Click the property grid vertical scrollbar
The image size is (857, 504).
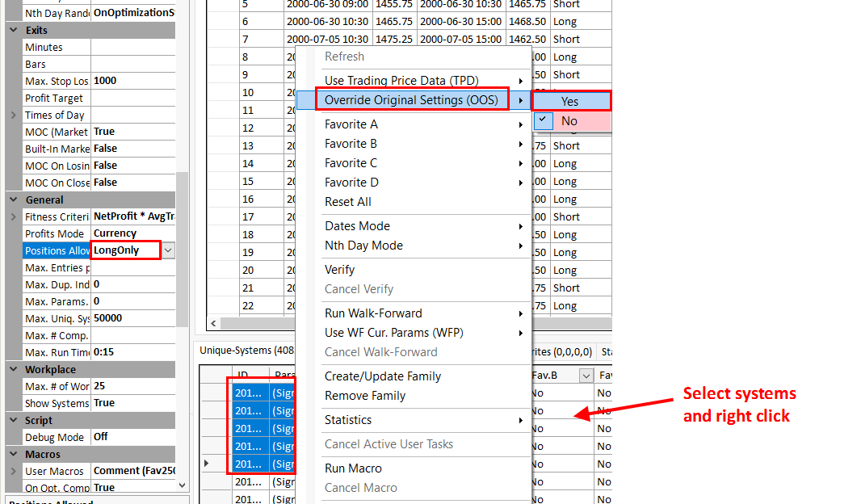182,242
